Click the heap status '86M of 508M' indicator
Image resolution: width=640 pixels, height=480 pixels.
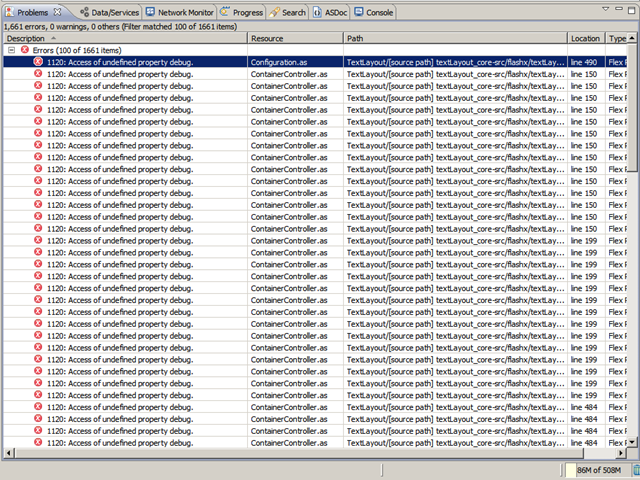(598, 470)
